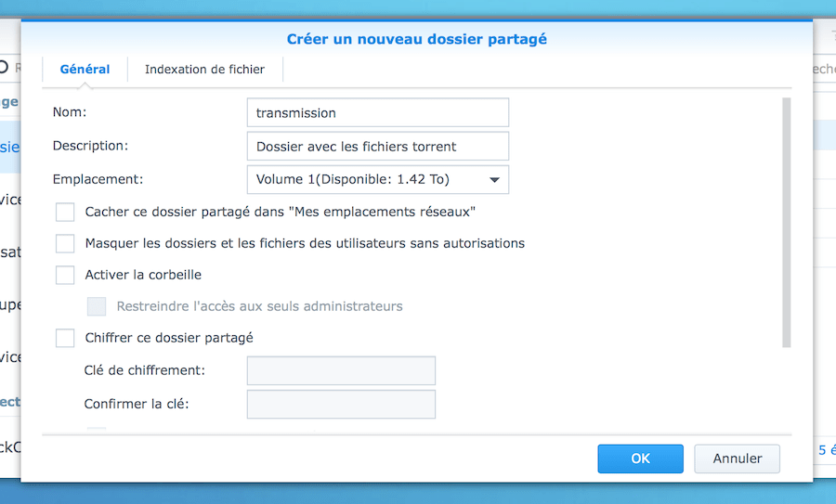The image size is (836, 504).
Task: Toggle the Activer la corbeille checkbox
Action: tap(65, 276)
